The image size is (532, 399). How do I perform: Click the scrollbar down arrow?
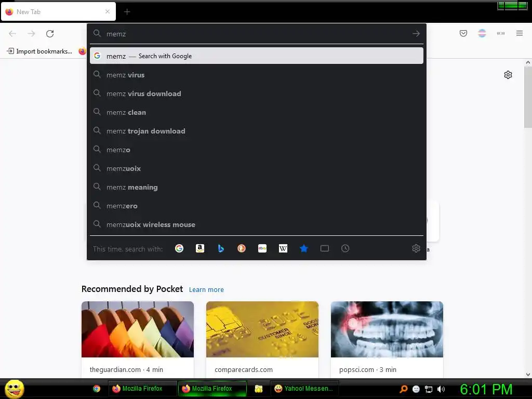pos(528,375)
